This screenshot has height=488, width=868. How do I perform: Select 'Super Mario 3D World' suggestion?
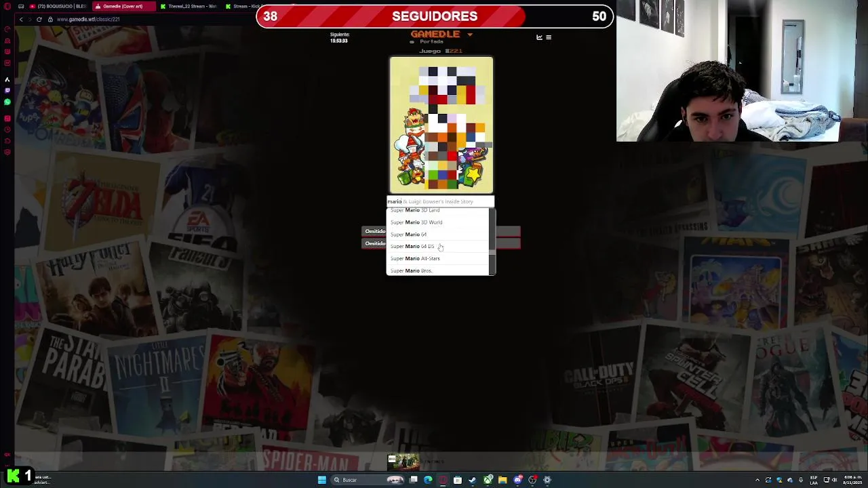pos(438,222)
